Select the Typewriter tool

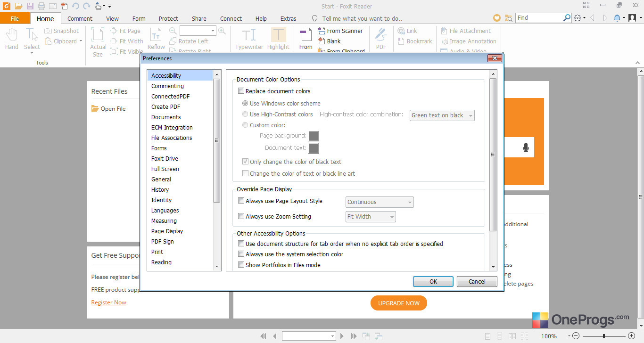pos(249,39)
